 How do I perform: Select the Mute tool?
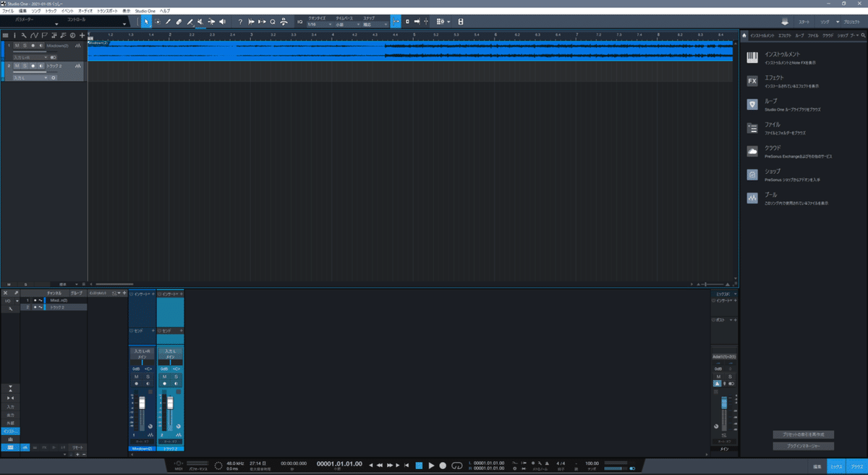(x=200, y=22)
